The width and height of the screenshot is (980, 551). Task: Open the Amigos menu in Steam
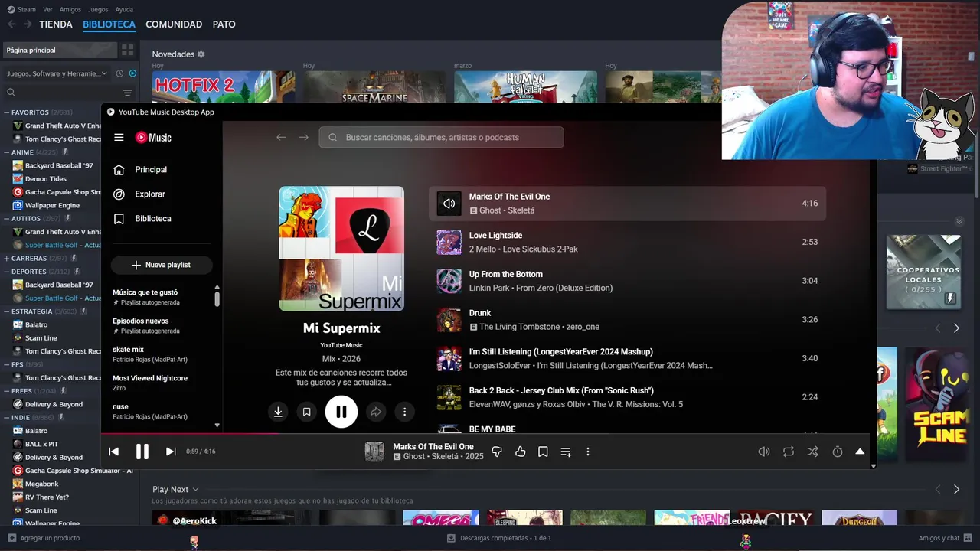click(x=70, y=9)
